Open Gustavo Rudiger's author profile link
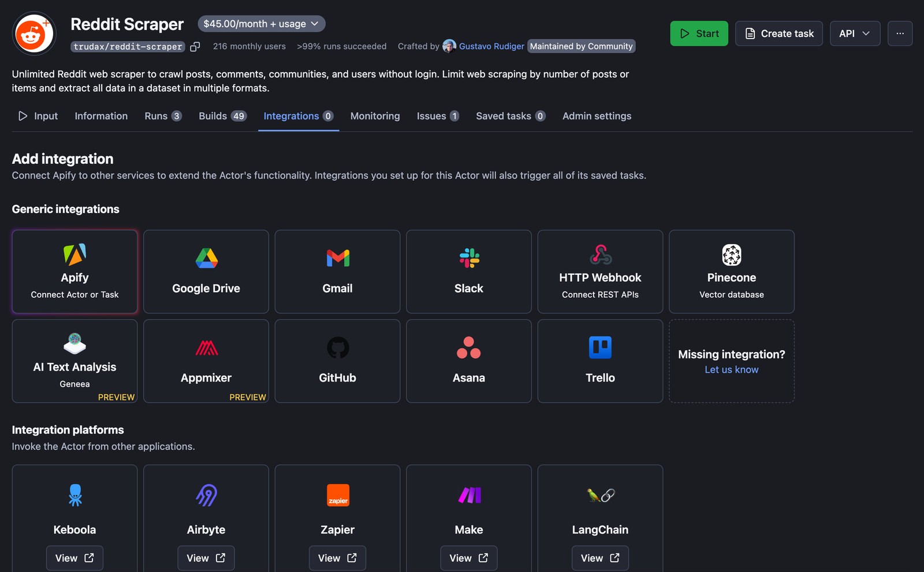Image resolution: width=924 pixels, height=572 pixels. coord(491,46)
